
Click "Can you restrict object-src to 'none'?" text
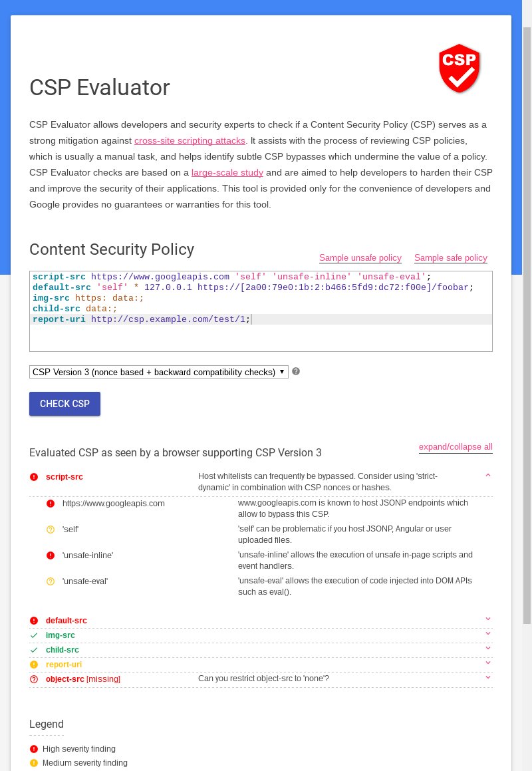tap(263, 679)
